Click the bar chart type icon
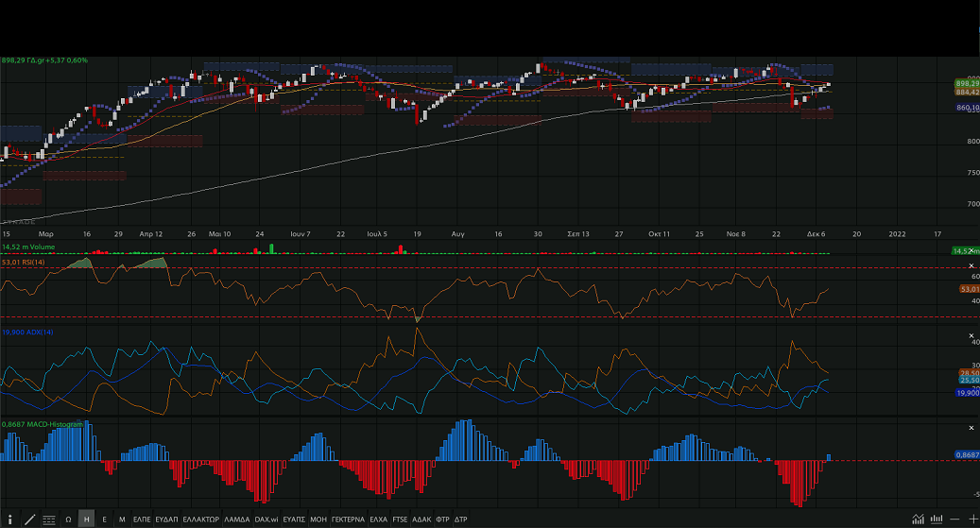Viewport: 980px width, 528px height. coord(937,519)
